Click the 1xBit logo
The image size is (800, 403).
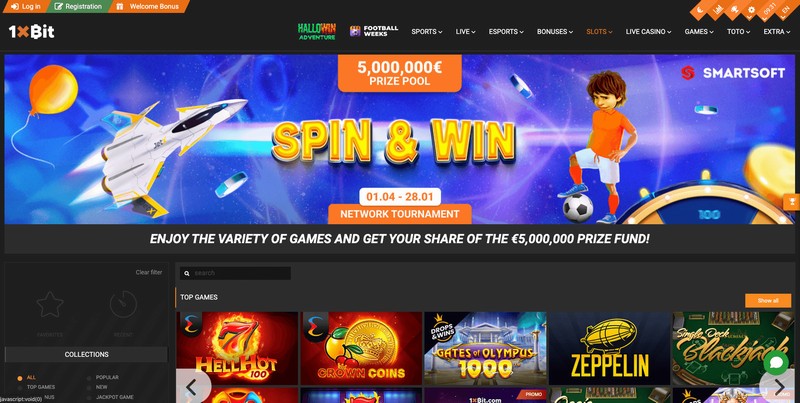(x=31, y=32)
